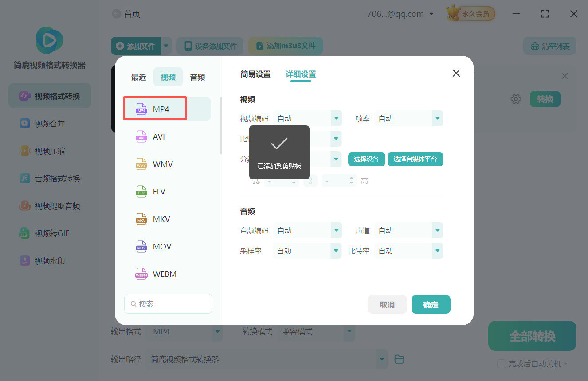
Task: Open the settings gear next to 转换
Action: [516, 99]
